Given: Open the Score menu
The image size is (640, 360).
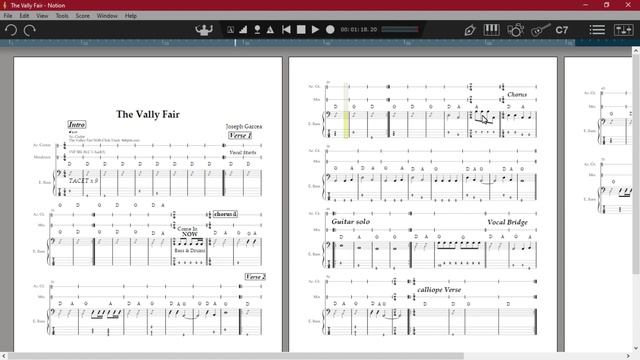Looking at the screenshot, I should click(82, 16).
